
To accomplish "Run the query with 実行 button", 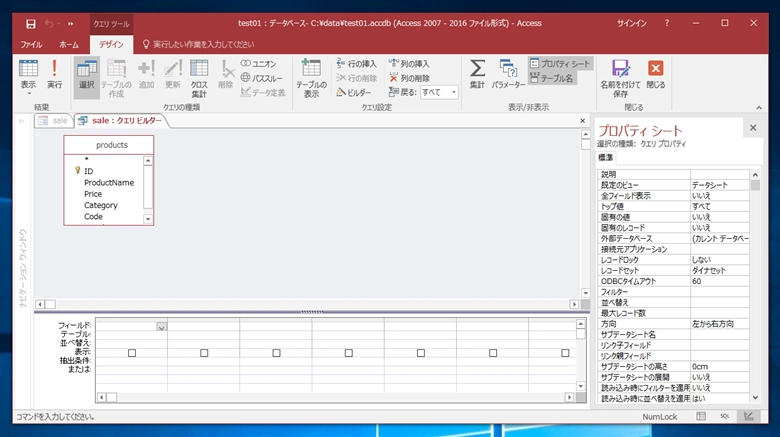I will 55,75.
